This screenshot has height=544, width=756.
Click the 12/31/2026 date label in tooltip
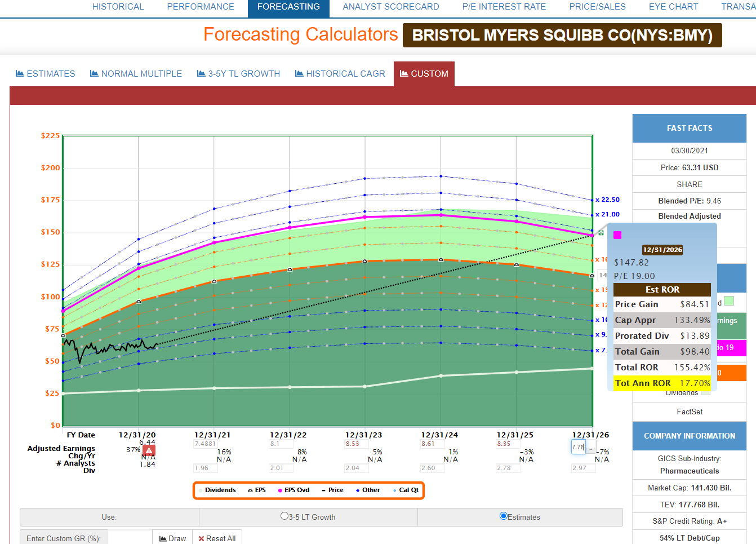662,250
